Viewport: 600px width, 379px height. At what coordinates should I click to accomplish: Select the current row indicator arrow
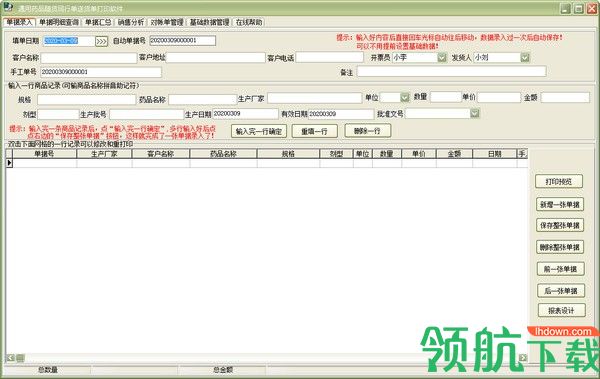point(10,163)
